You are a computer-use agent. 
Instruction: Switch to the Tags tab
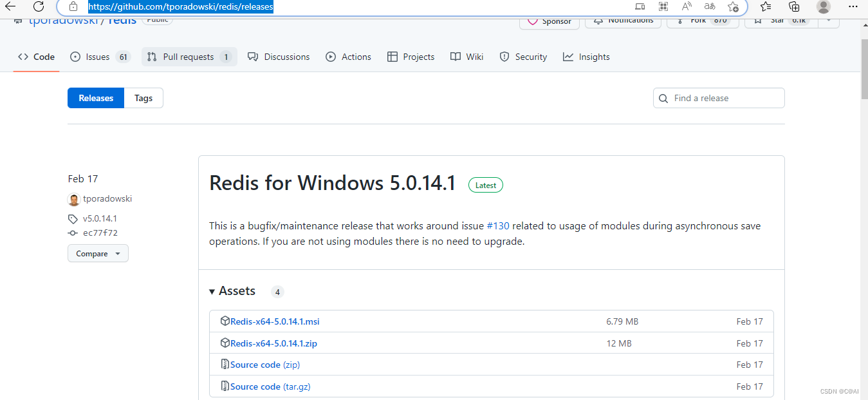[x=143, y=97]
